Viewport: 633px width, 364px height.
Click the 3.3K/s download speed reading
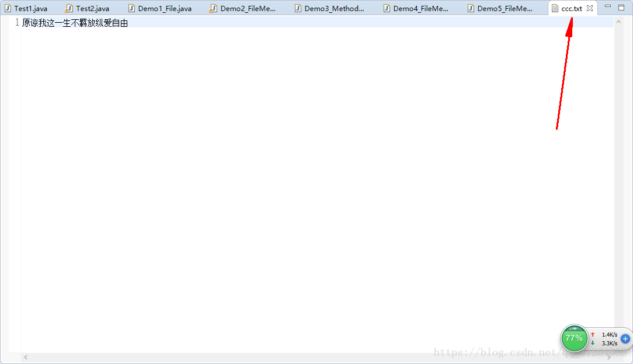[x=610, y=344]
